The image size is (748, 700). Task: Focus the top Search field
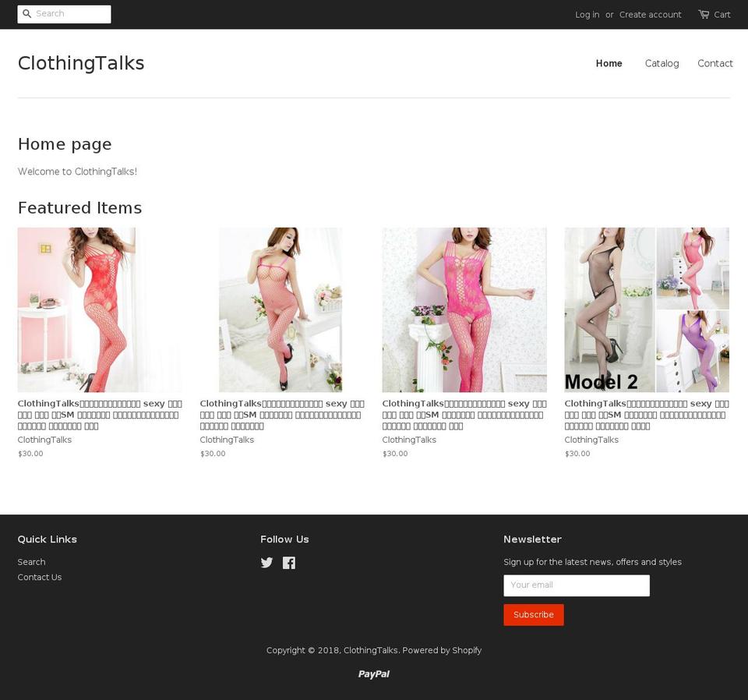point(64,14)
